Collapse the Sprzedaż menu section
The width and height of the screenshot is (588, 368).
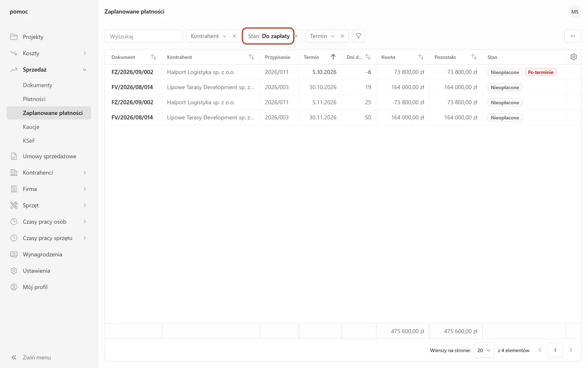pos(85,70)
